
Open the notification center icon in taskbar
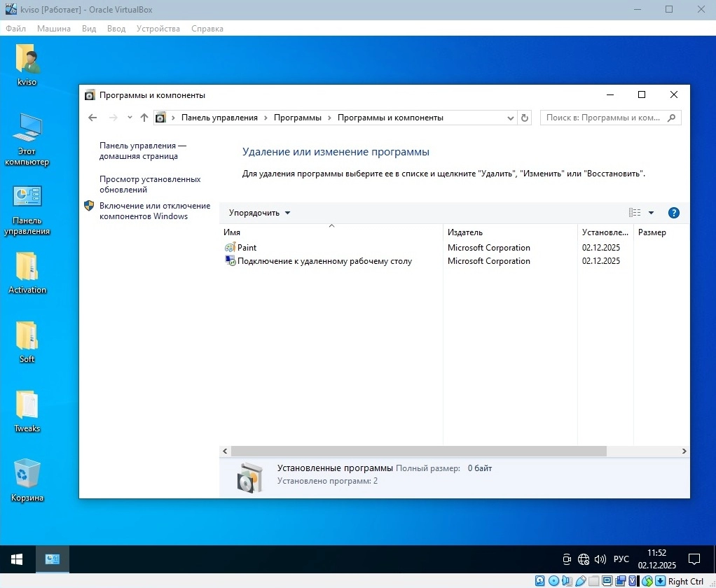694,559
